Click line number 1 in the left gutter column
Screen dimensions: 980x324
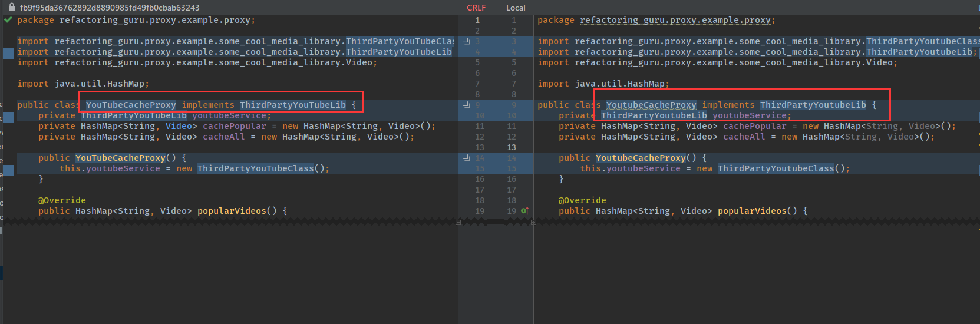coord(477,20)
